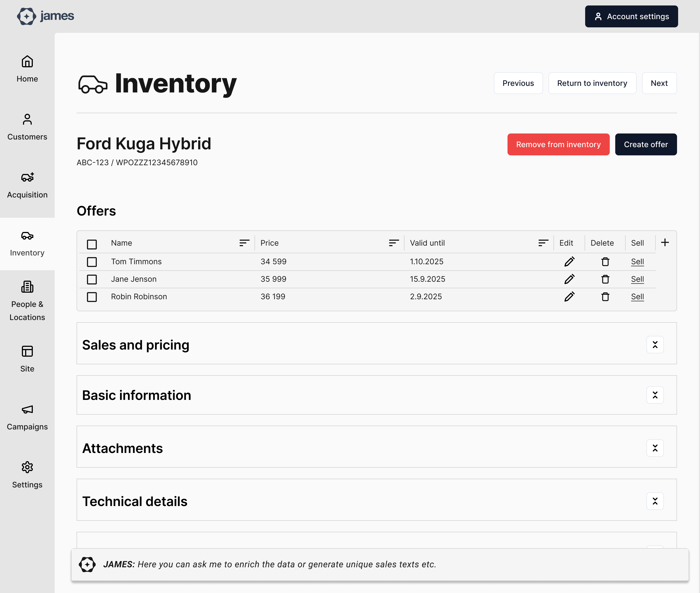The image size is (700, 593).
Task: Click valid until date 15.9.2025
Action: (427, 279)
